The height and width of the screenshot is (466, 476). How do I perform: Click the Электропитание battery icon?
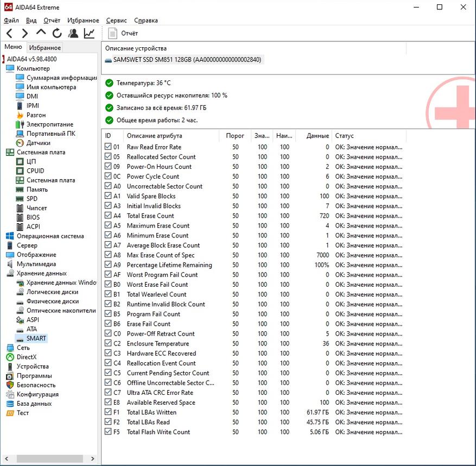20,124
